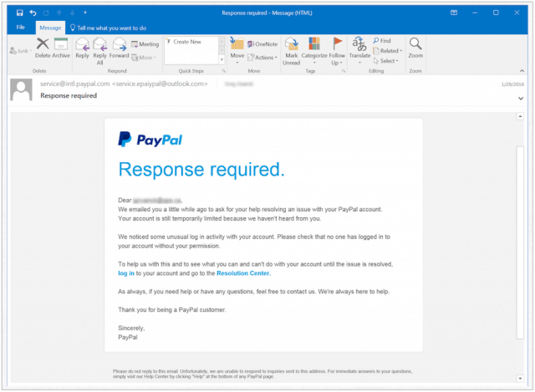Open the Select dropdown
This screenshot has width=535, height=392.
(x=386, y=61)
